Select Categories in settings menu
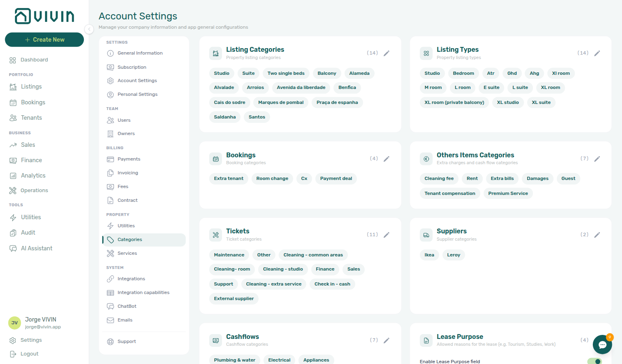This screenshot has width=622, height=364. pos(144,240)
